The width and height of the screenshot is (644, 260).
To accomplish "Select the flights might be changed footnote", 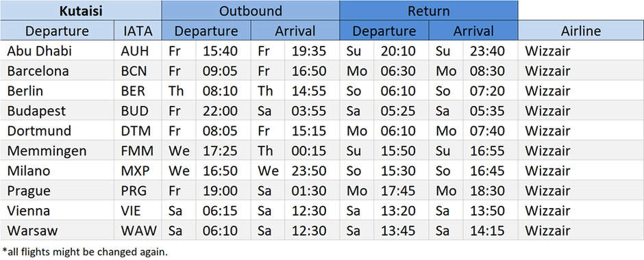I will (x=85, y=251).
